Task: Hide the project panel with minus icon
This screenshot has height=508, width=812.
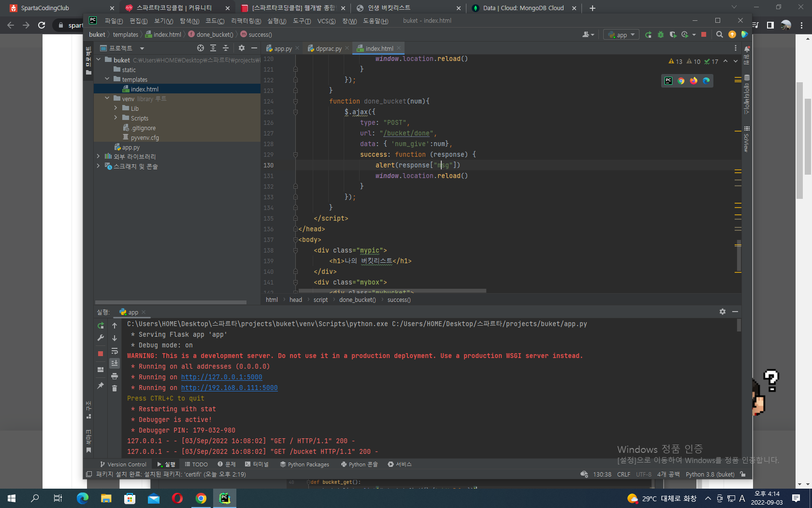Action: tap(254, 48)
